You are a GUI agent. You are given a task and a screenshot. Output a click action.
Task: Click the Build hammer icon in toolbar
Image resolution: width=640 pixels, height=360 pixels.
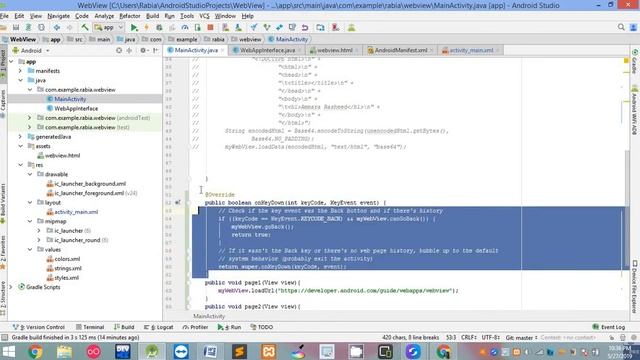(84, 27)
